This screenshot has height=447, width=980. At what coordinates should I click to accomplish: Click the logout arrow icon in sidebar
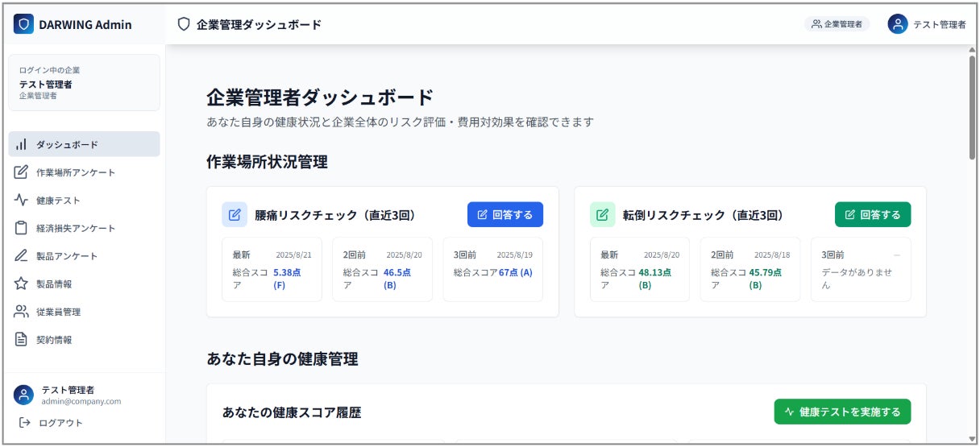point(25,423)
